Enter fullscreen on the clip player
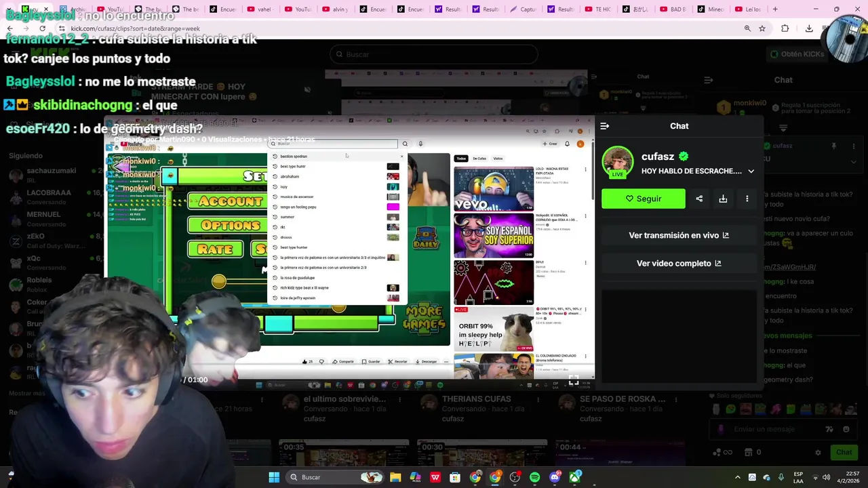This screenshot has height=488, width=868. (x=574, y=381)
